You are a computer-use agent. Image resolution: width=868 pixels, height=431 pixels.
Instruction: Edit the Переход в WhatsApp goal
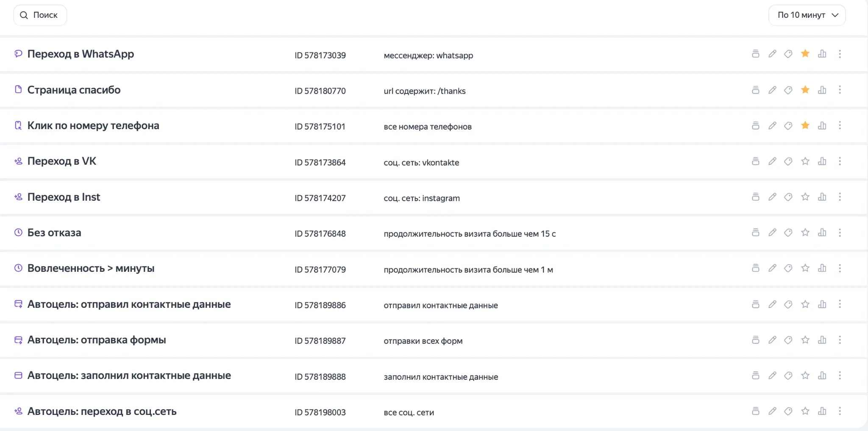tap(772, 54)
